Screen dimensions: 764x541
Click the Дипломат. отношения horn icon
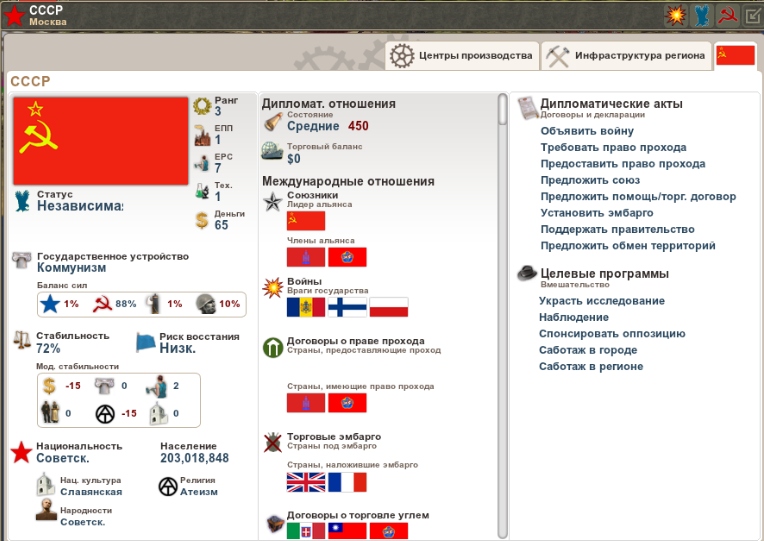coord(273,122)
